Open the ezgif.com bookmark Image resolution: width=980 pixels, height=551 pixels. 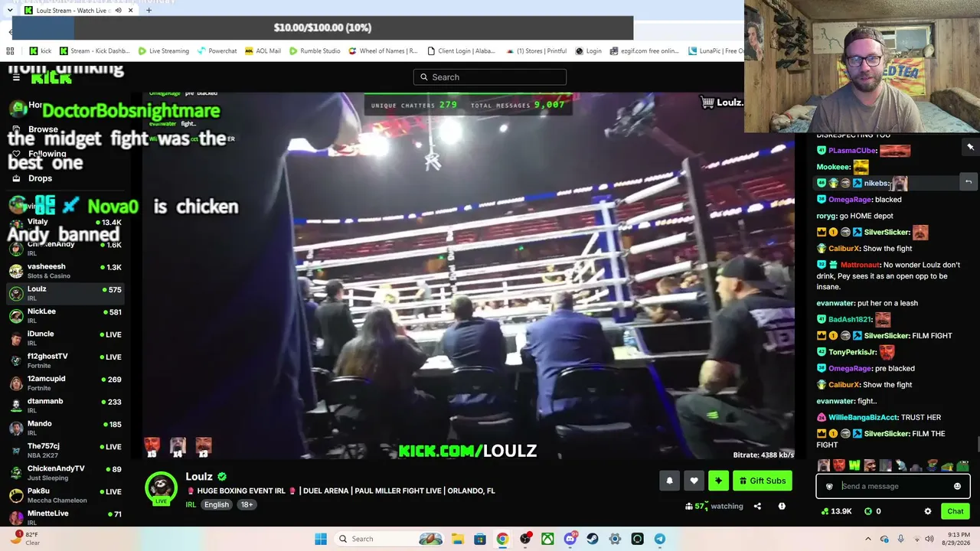tap(646, 51)
